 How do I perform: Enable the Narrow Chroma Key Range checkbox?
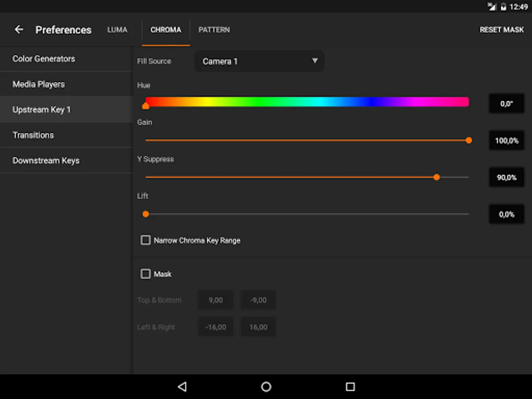click(x=145, y=240)
